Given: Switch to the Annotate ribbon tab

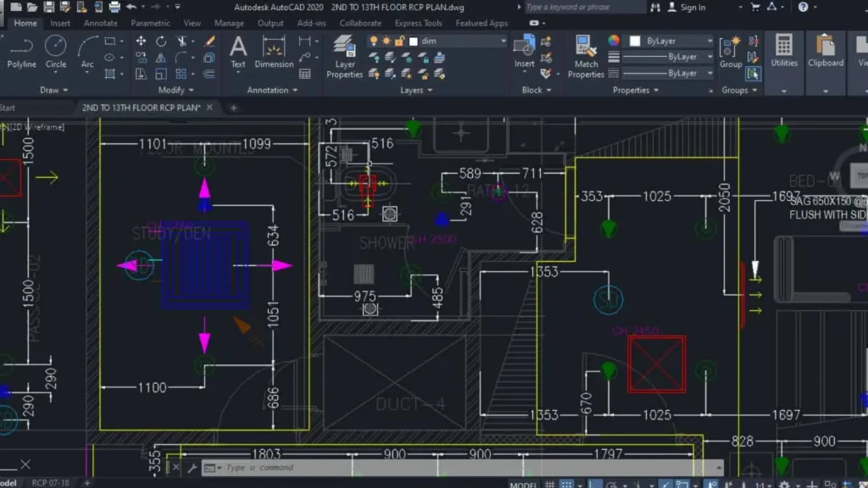Looking at the screenshot, I should tap(100, 24).
